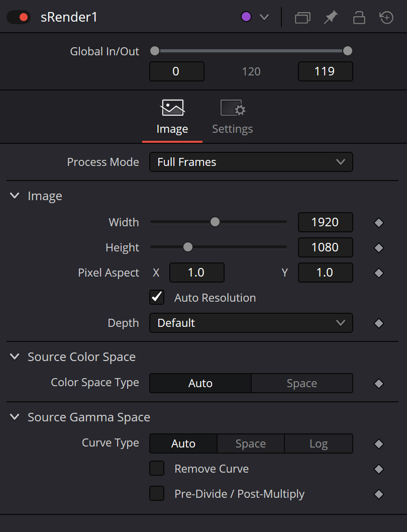Collapse the Source Gamma Space section
The height and width of the screenshot is (532, 407).
point(15,417)
